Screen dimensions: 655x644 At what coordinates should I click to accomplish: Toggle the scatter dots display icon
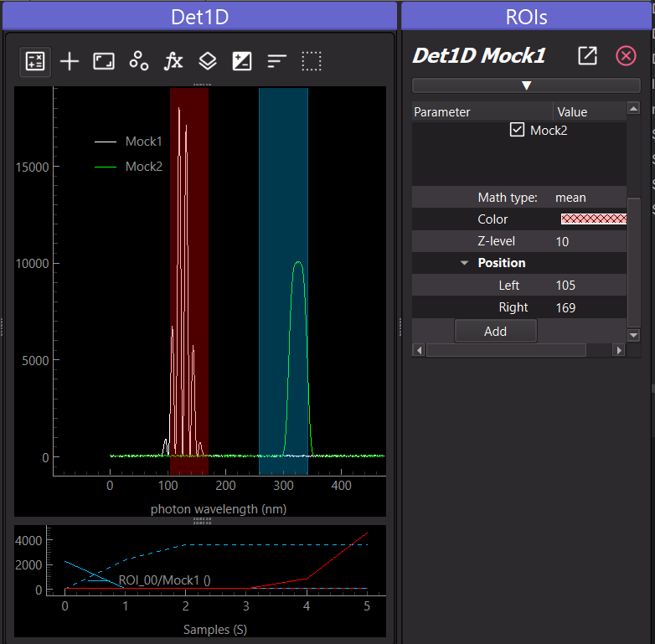pyautogui.click(x=139, y=61)
